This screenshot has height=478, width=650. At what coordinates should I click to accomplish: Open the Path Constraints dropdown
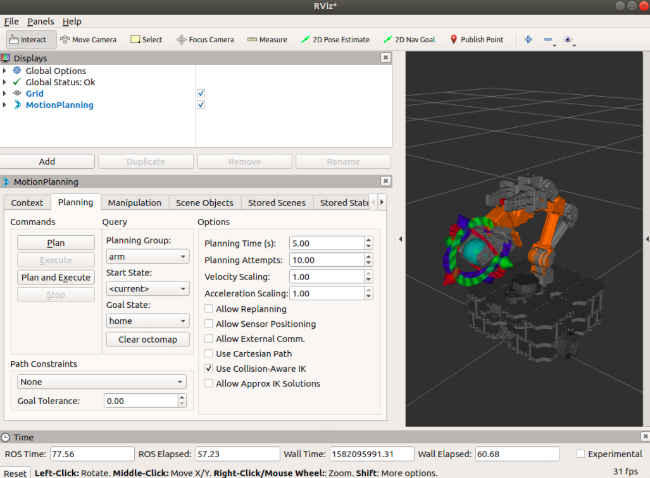tap(102, 381)
